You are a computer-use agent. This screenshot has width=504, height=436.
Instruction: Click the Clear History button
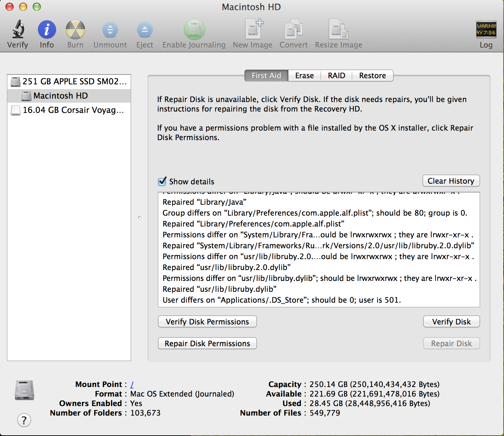(x=451, y=181)
